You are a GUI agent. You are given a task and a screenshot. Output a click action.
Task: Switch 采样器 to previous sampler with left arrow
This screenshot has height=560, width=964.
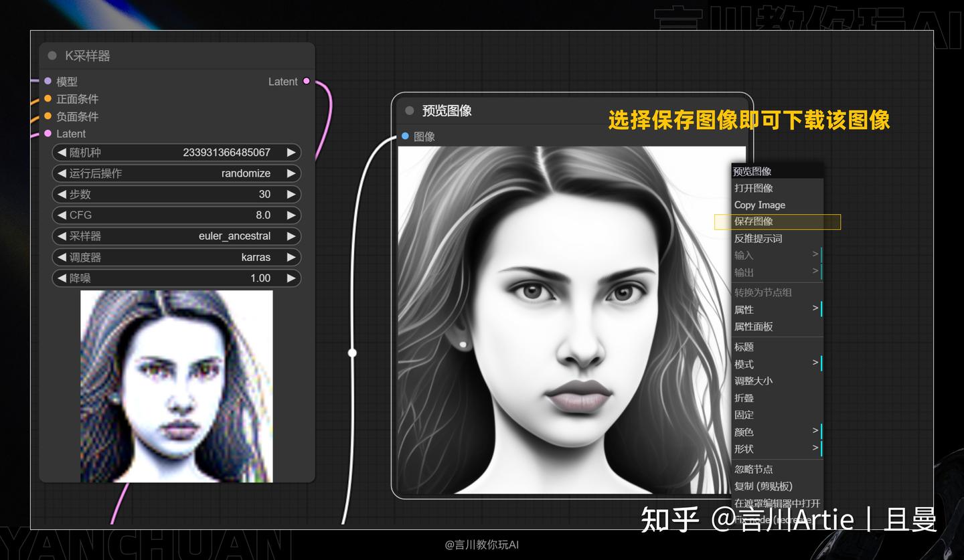(62, 236)
